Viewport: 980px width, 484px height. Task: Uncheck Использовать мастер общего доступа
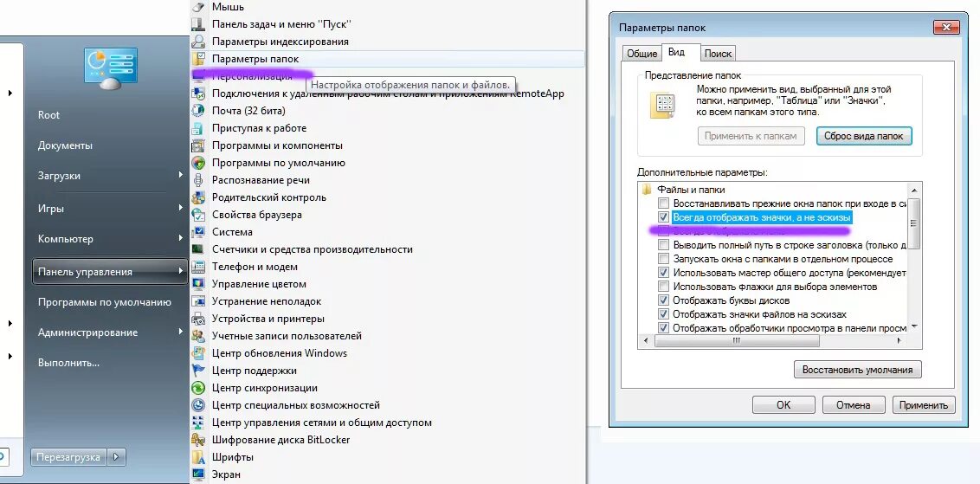[x=664, y=273]
